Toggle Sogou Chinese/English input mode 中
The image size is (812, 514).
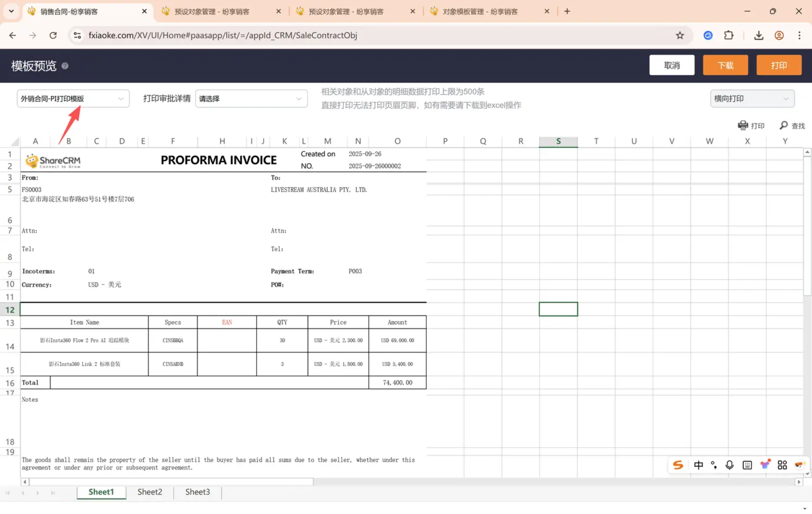698,465
